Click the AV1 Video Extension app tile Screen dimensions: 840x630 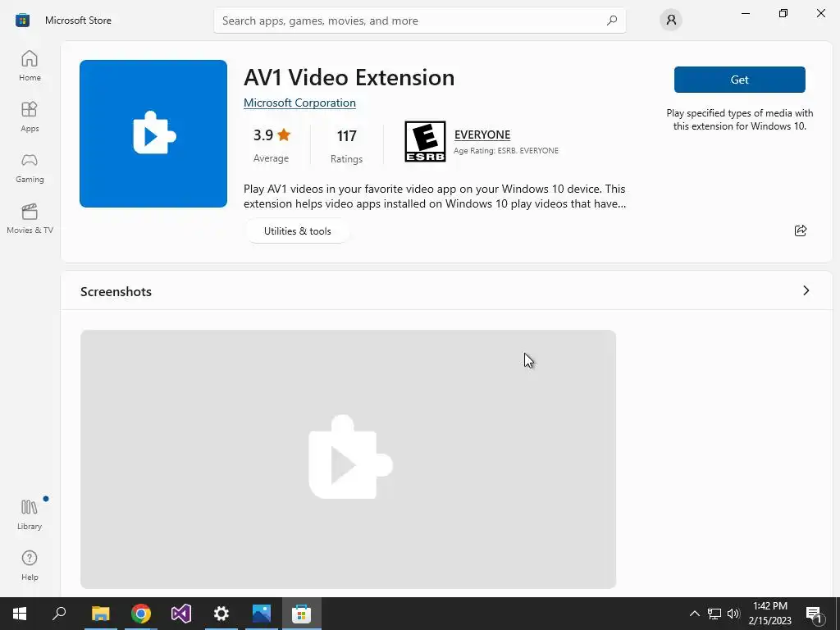[x=153, y=134]
